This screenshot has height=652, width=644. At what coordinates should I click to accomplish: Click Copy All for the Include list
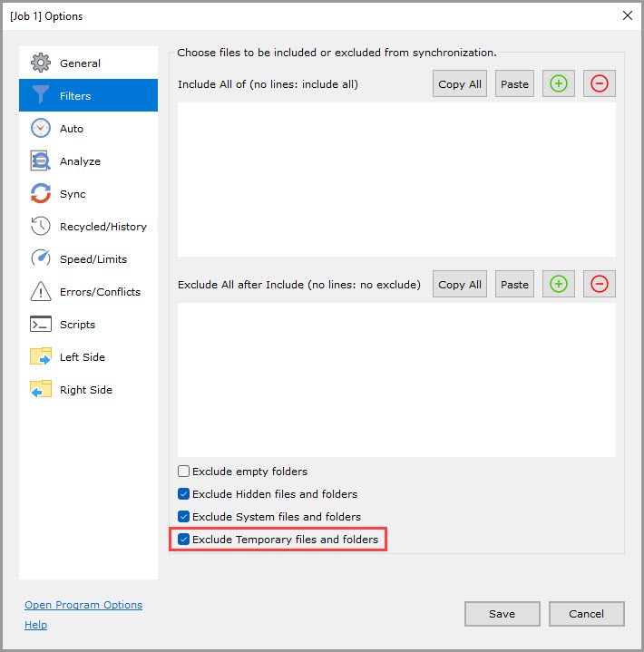pyautogui.click(x=460, y=83)
